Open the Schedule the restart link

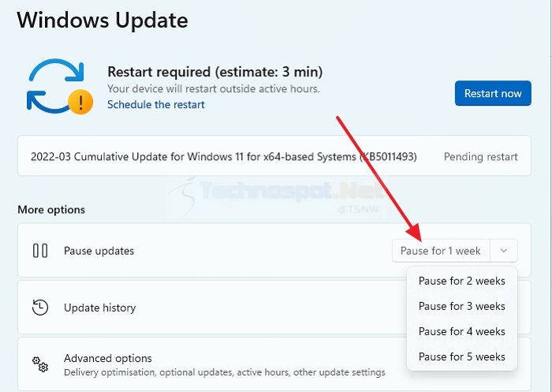point(155,105)
